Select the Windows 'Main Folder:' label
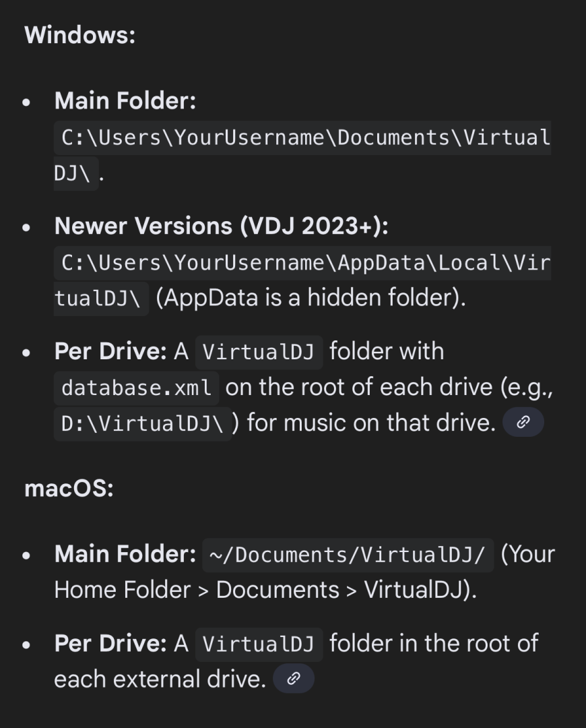 (x=125, y=101)
